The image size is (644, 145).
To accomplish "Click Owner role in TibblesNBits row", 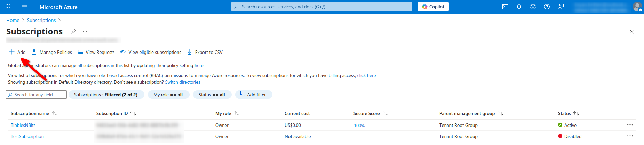I will 222,125.
